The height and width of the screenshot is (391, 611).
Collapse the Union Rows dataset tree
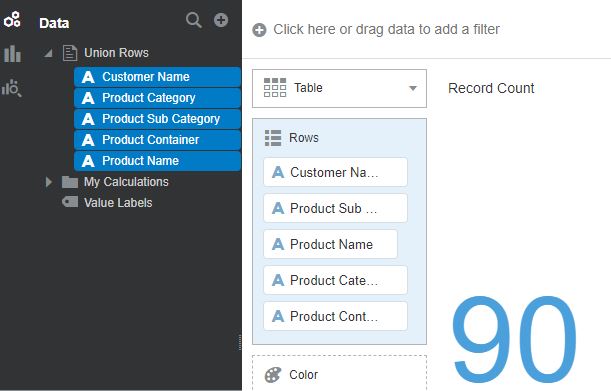(48, 53)
